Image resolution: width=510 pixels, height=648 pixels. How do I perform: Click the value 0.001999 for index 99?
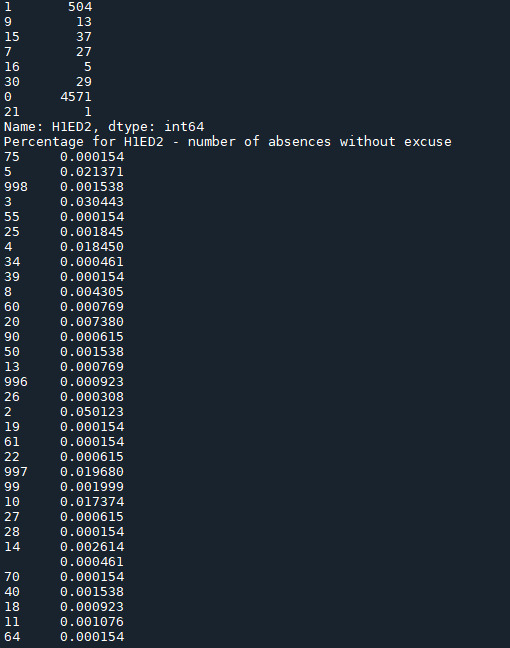click(92, 487)
